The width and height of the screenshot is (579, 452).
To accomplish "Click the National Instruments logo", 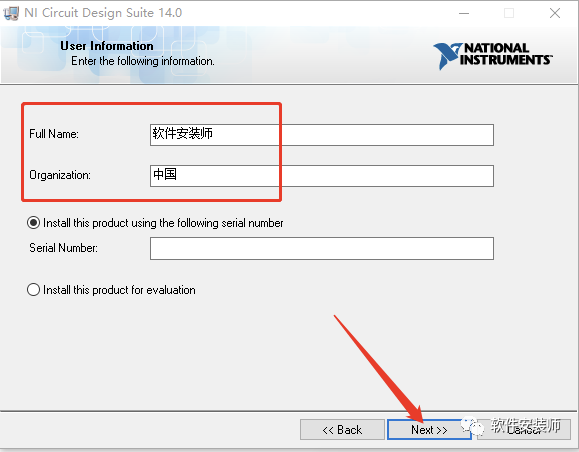I will (493, 55).
